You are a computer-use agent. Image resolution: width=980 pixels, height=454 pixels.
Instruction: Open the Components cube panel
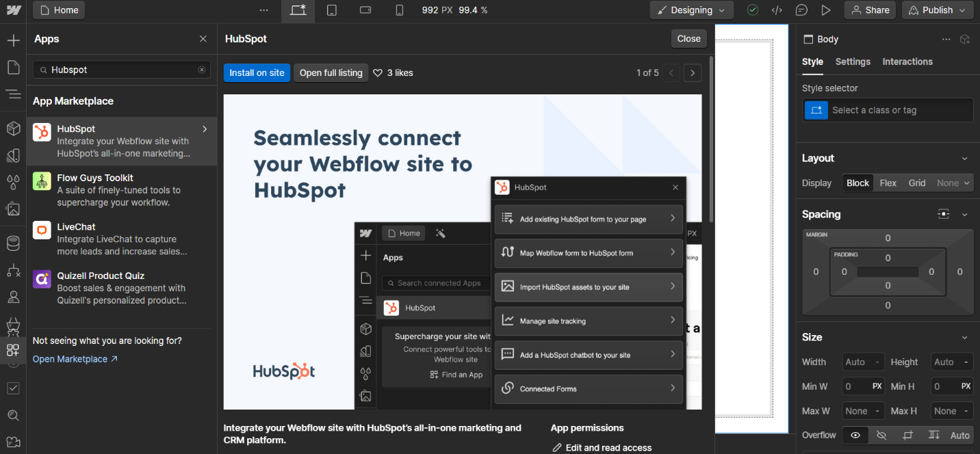coord(13,129)
